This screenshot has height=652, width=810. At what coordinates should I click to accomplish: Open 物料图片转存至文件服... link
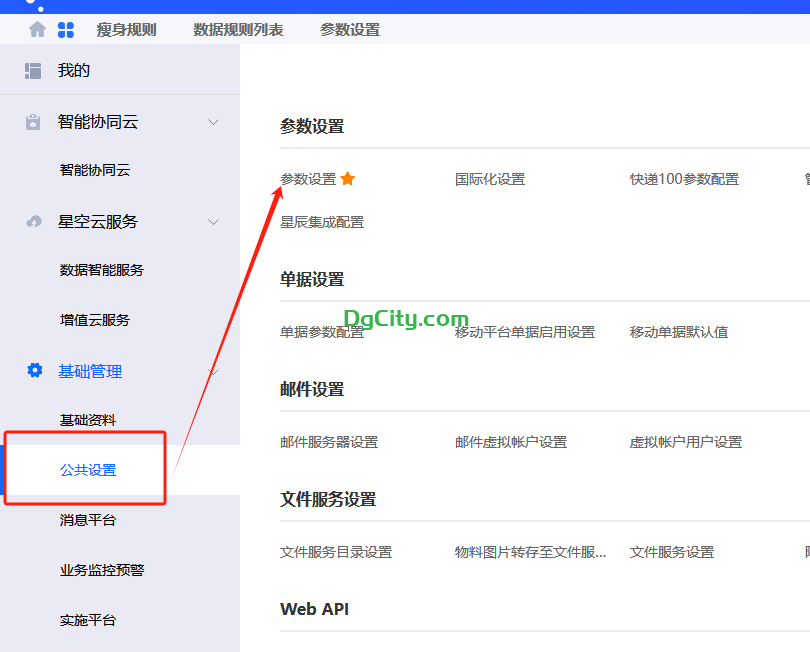click(531, 552)
